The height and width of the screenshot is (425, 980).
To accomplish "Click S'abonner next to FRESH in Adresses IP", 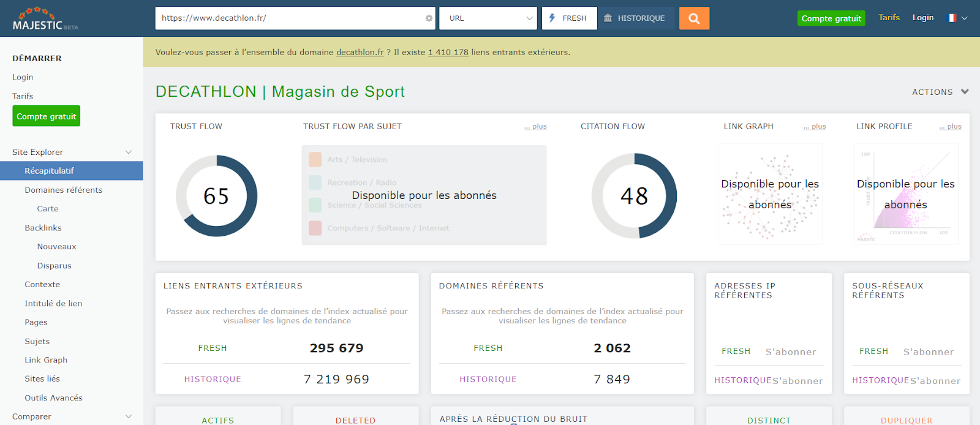I will (791, 352).
